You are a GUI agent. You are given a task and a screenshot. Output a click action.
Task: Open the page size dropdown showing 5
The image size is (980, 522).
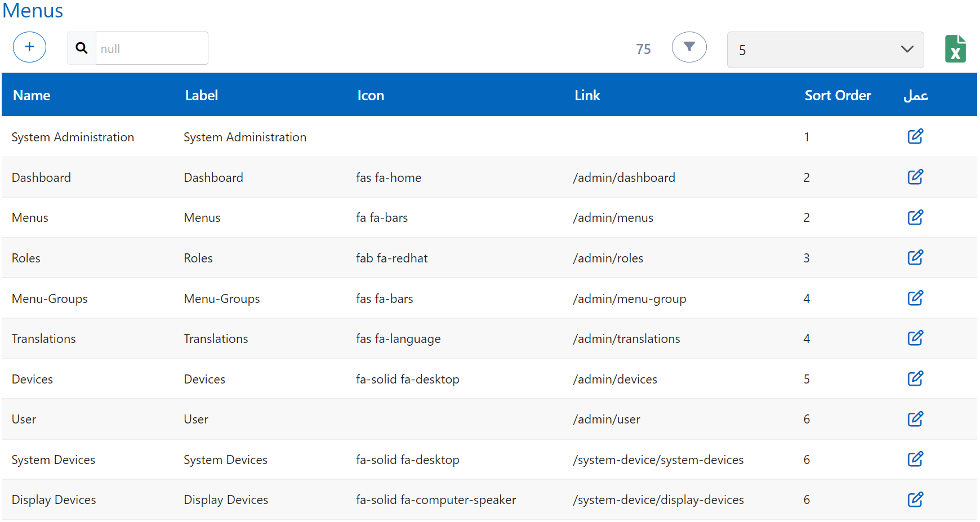point(825,50)
